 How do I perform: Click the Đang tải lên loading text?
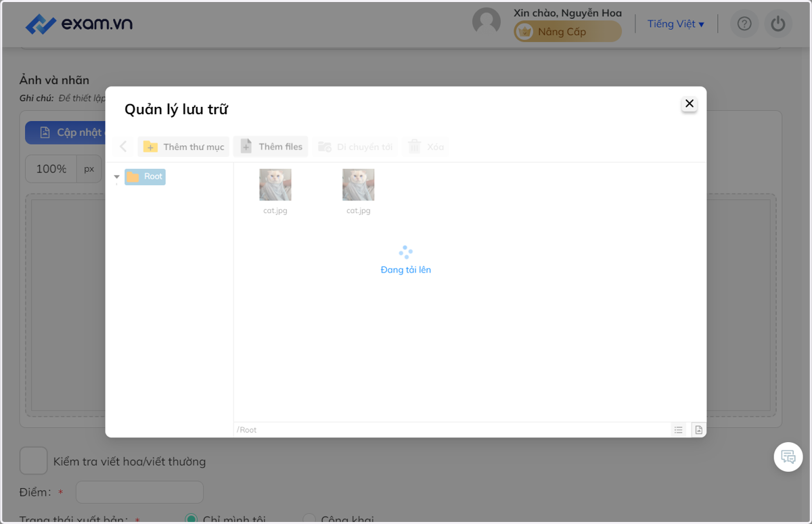[406, 270]
